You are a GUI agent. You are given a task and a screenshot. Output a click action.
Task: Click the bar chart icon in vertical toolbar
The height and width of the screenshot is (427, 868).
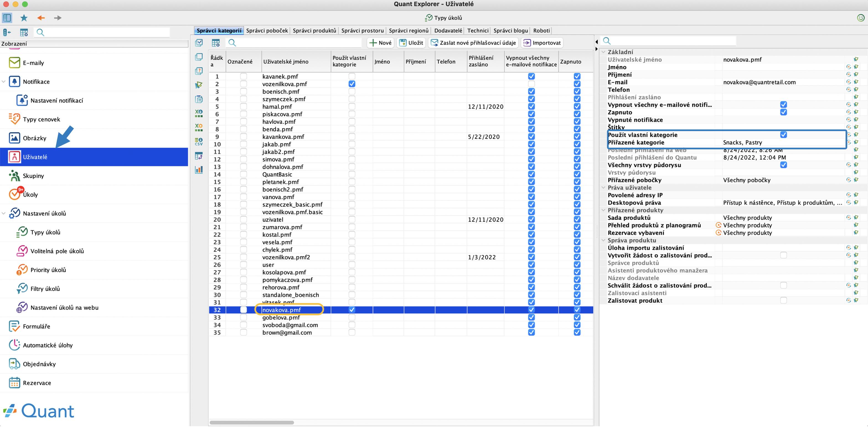click(x=199, y=169)
